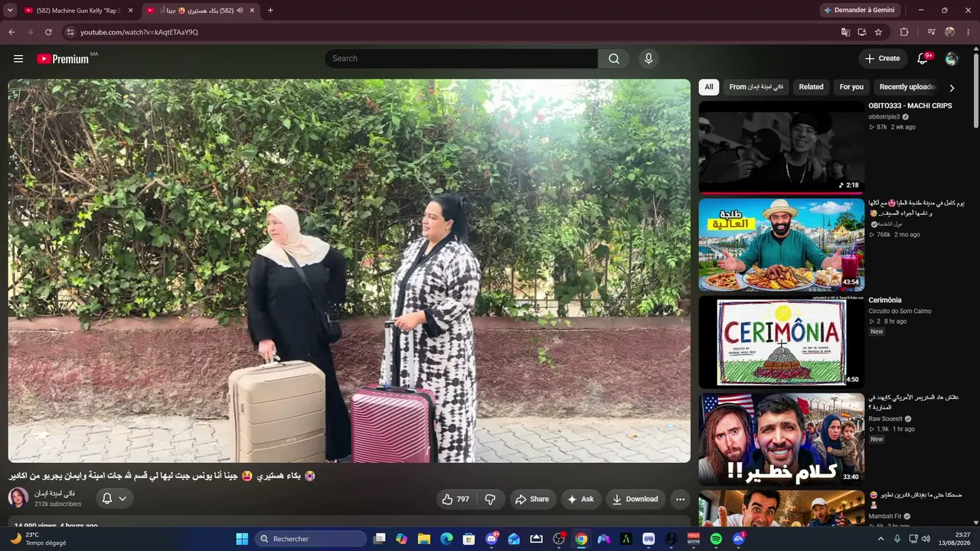Image resolution: width=980 pixels, height=551 pixels.
Task: Open Chrome three-dot menu
Action: [969, 32]
